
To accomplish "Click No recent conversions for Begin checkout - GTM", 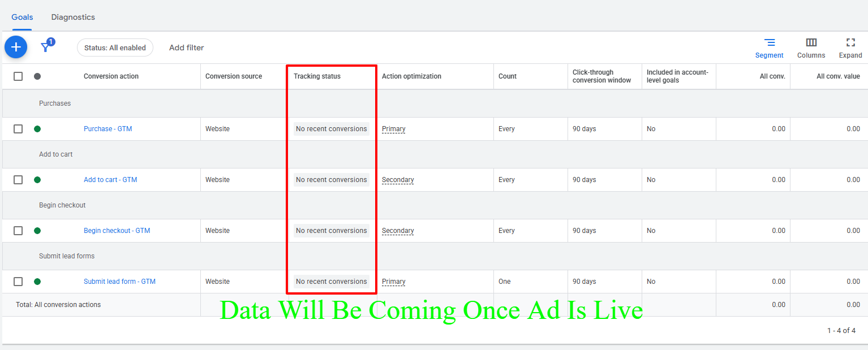I will pos(332,231).
